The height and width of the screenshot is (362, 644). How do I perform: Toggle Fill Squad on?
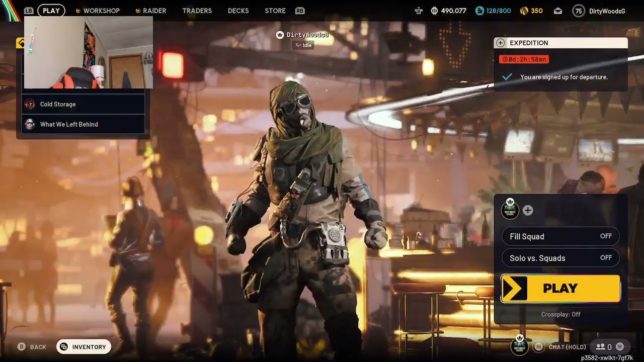coord(560,236)
